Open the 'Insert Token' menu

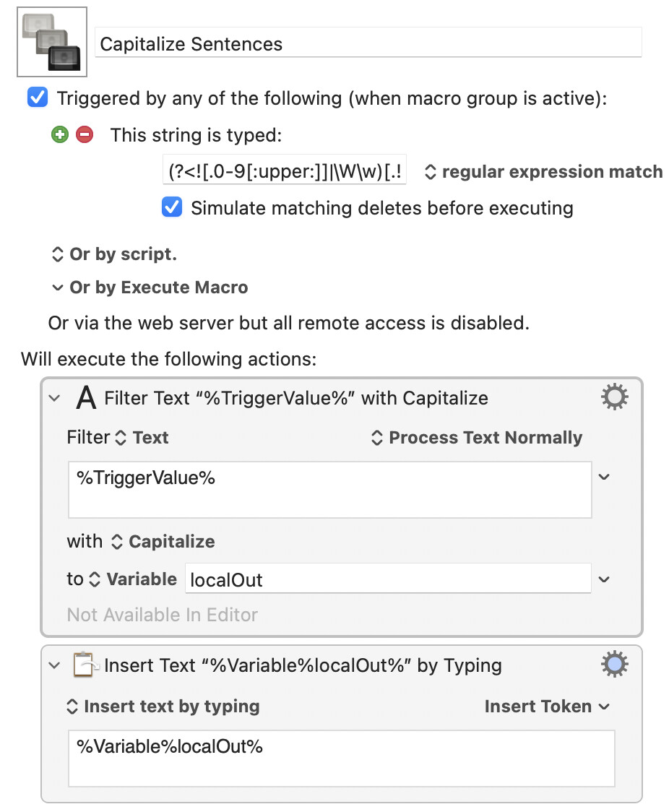547,707
